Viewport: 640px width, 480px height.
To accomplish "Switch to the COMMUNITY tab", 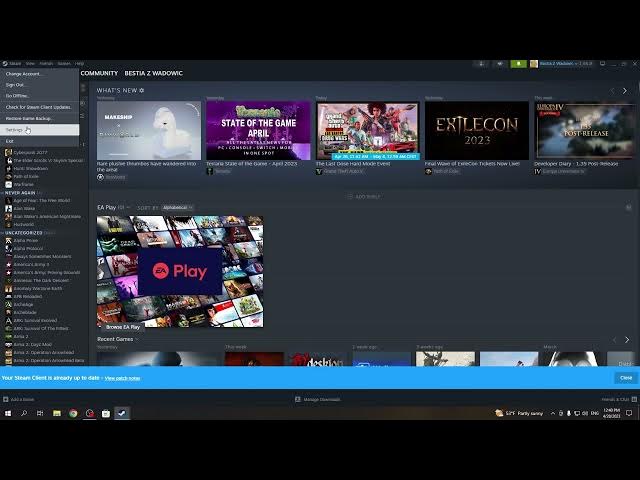I will (x=99, y=73).
